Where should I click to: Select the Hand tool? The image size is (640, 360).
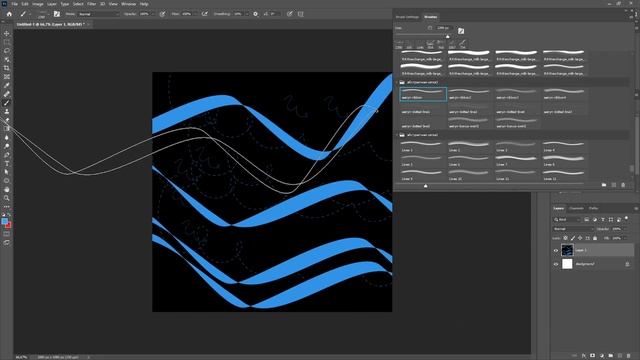7,189
